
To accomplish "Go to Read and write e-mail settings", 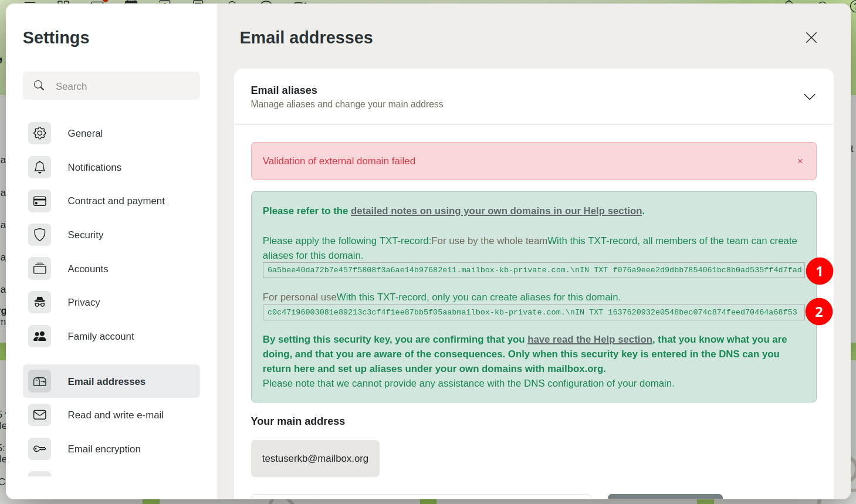I will pyautogui.click(x=116, y=415).
